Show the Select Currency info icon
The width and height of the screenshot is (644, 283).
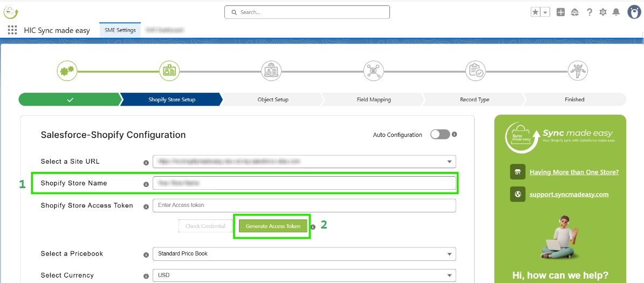pyautogui.click(x=146, y=277)
